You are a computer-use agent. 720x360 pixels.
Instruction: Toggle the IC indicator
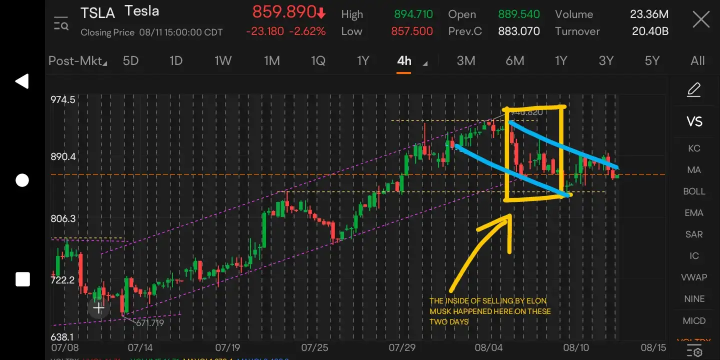(694, 256)
